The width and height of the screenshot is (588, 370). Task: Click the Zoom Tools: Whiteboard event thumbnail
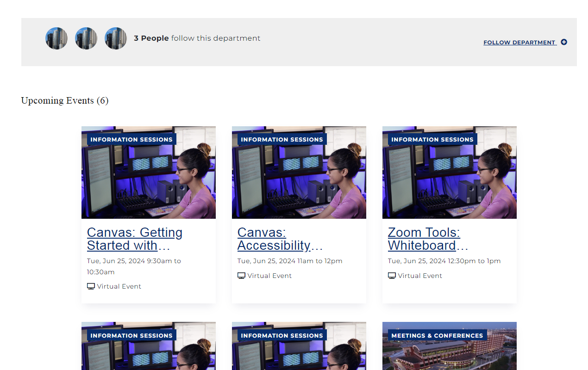tap(450, 173)
